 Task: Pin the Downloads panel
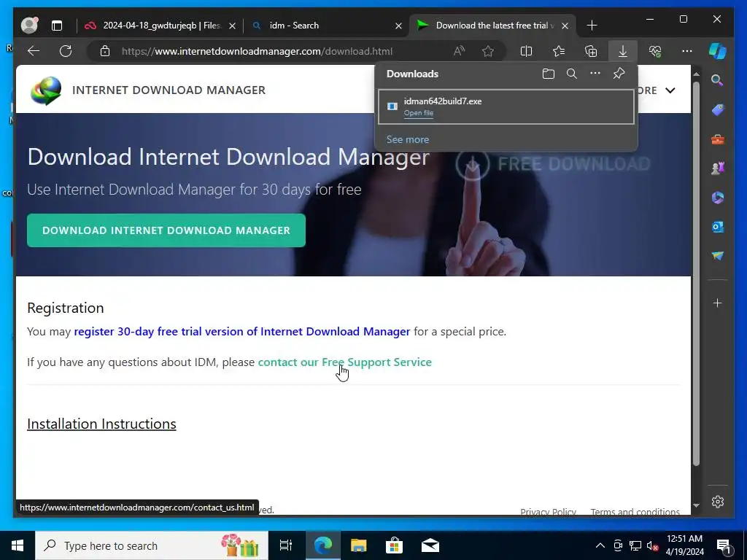(x=619, y=74)
